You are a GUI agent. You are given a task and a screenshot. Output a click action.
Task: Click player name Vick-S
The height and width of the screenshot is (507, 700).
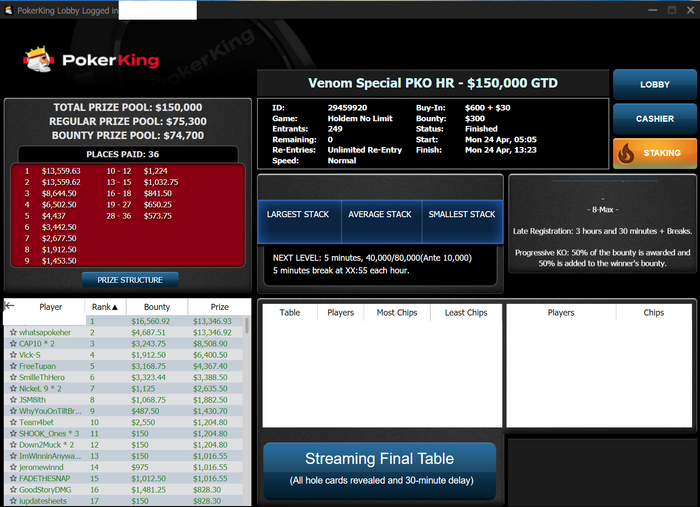point(29,355)
